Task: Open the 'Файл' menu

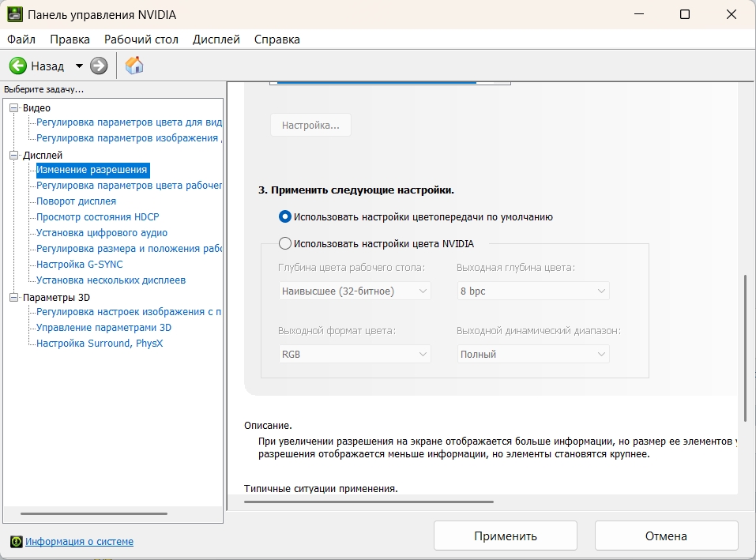Action: click(21, 39)
